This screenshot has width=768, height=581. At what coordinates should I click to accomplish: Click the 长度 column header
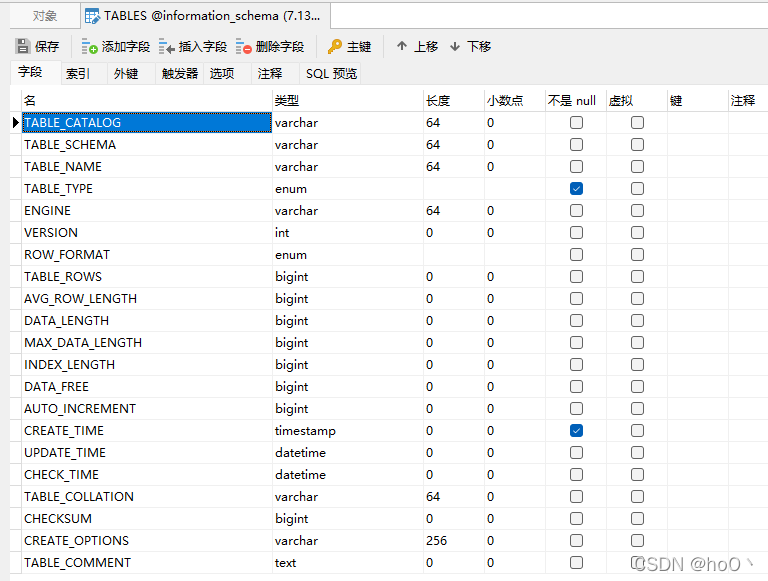pyautogui.click(x=454, y=100)
